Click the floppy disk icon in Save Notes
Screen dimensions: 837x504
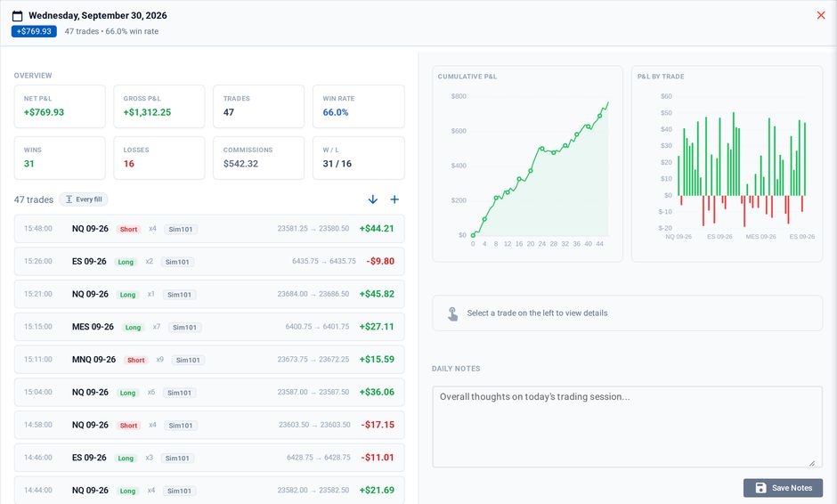tap(760, 488)
